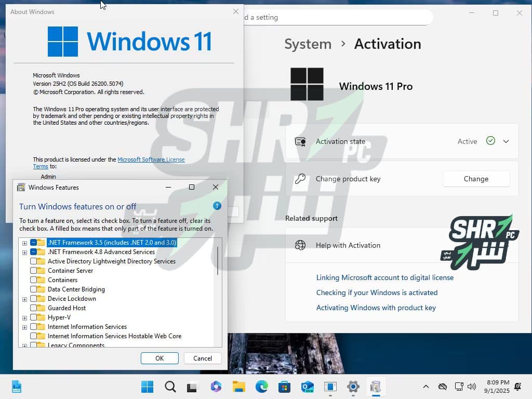
Task: Check Data Center Bridging box
Action: pyautogui.click(x=33, y=289)
